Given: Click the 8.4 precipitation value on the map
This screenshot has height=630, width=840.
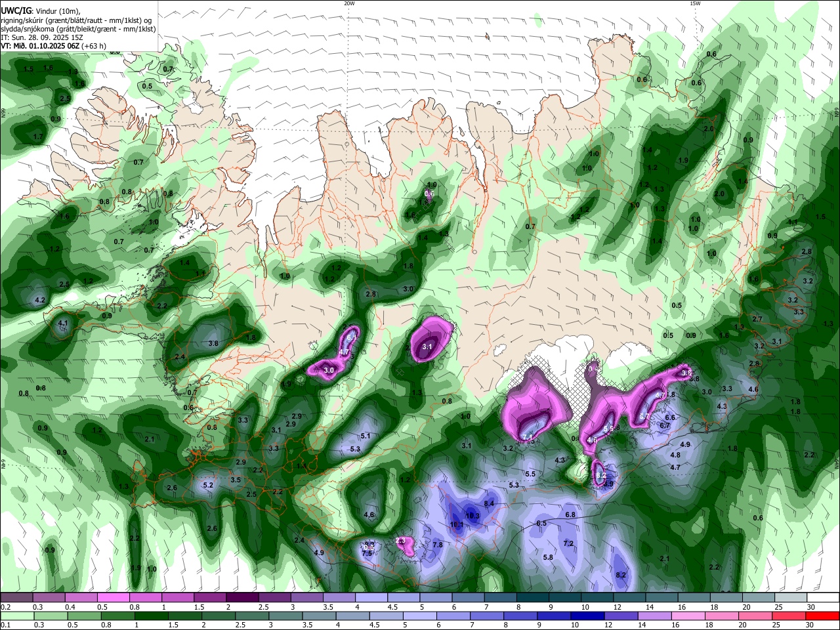Looking at the screenshot, I should tap(489, 503).
